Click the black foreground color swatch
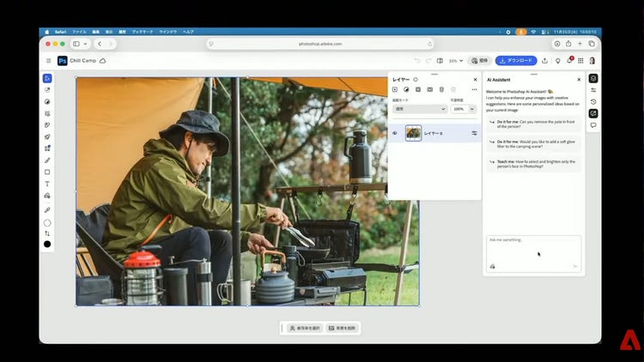 (x=47, y=244)
